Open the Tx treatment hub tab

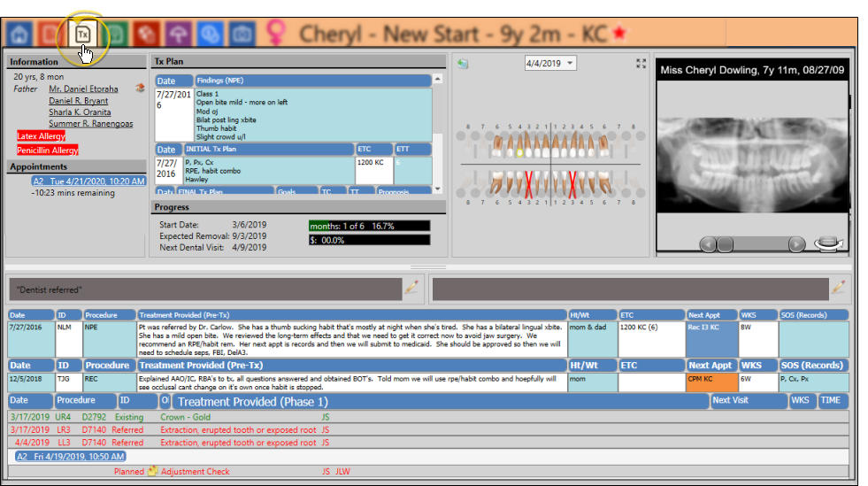point(82,34)
